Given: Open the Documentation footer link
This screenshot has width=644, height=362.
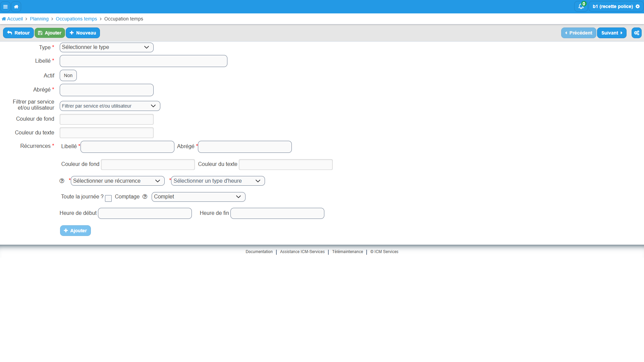Looking at the screenshot, I should tap(259, 252).
